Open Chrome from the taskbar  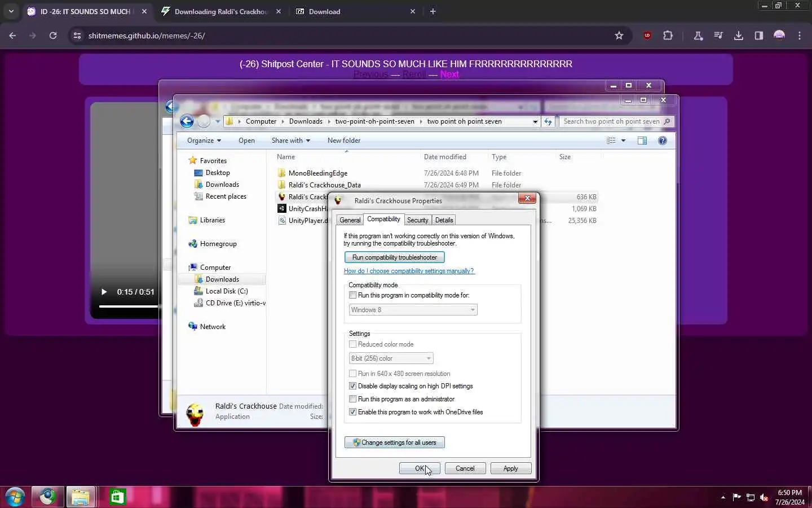click(x=47, y=497)
